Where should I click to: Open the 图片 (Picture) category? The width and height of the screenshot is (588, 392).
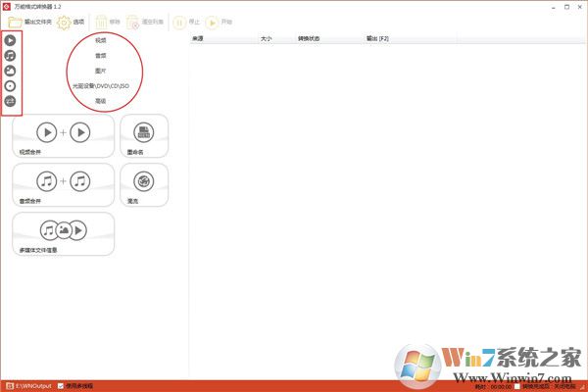coord(101,71)
